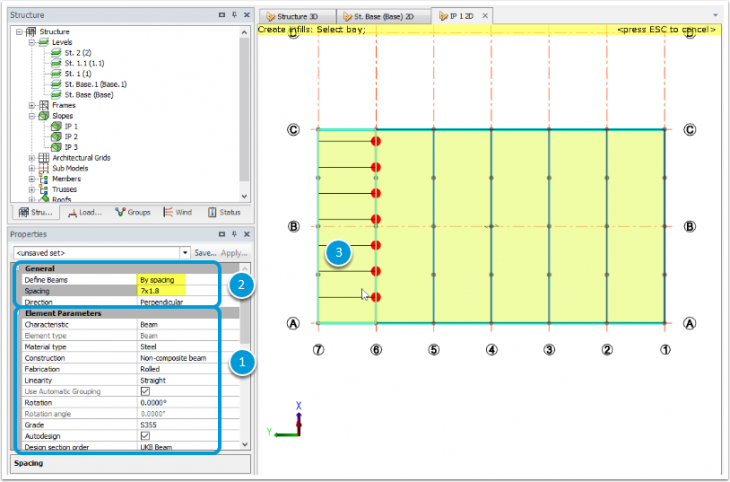The width and height of the screenshot is (730, 482).
Task: Click the top red bay marker at grid 6
Action: click(376, 141)
